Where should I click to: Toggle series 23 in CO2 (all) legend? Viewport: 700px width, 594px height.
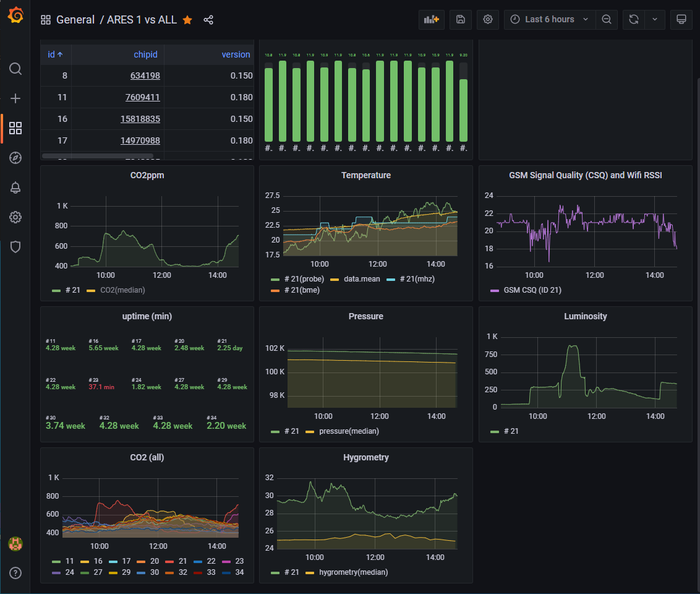[239, 561]
